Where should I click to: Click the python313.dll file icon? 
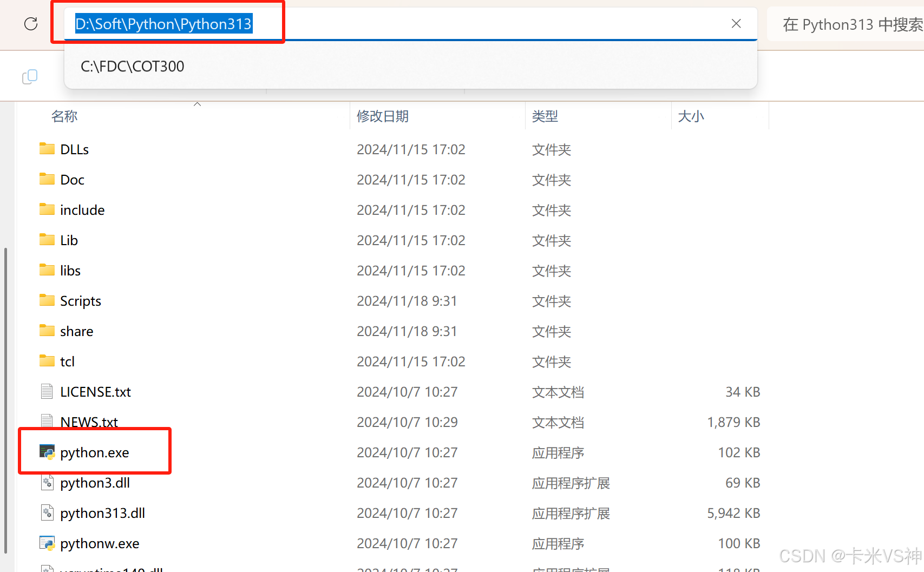(x=47, y=512)
